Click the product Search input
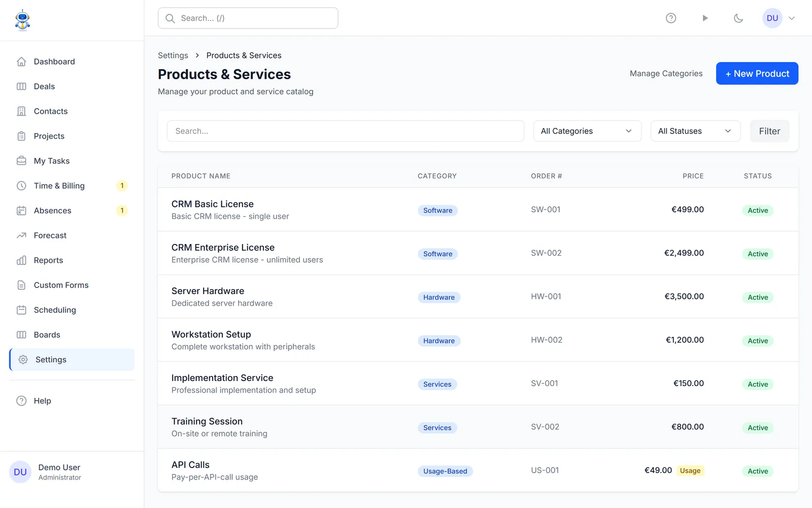 tap(345, 131)
